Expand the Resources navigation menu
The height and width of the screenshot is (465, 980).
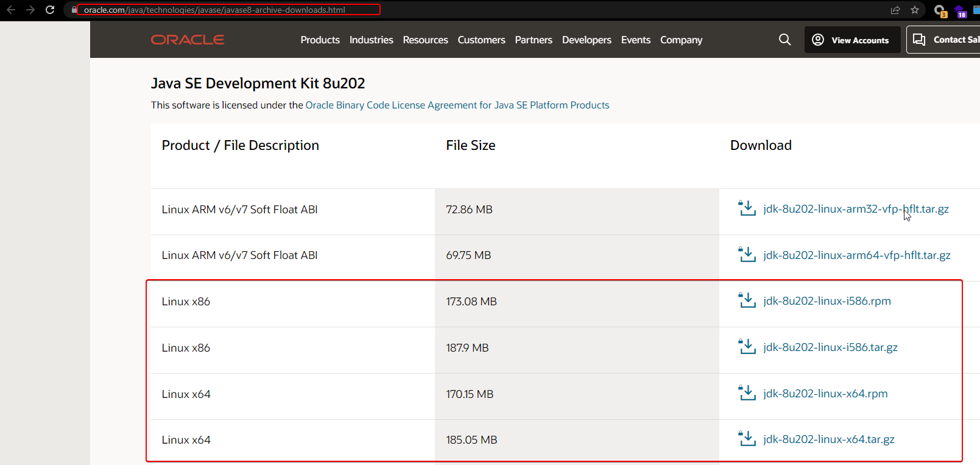(425, 40)
